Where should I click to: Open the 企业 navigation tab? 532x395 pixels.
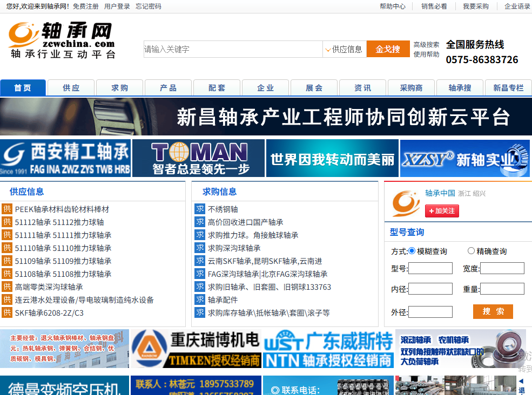click(x=265, y=88)
